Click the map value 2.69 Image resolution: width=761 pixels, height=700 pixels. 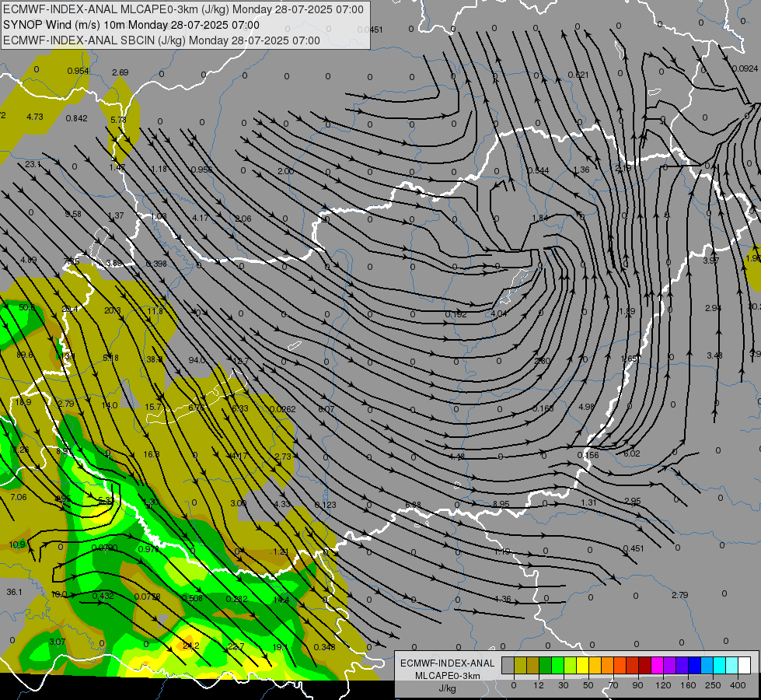120,72
